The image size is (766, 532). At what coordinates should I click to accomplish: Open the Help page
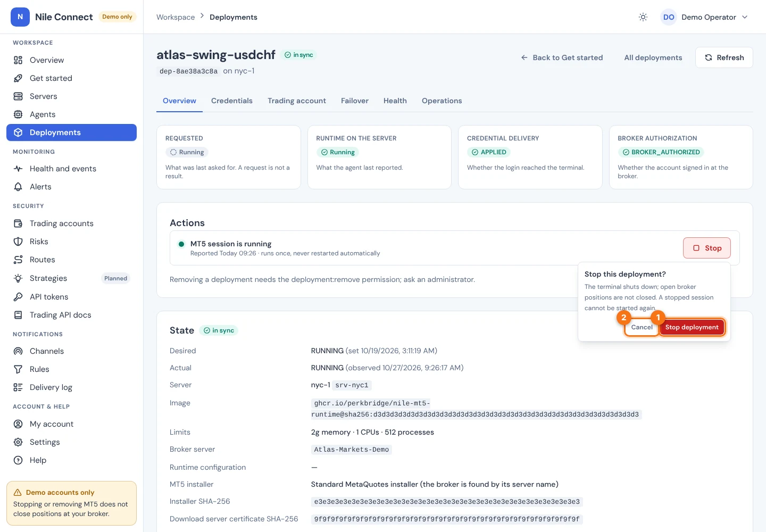[71, 460]
